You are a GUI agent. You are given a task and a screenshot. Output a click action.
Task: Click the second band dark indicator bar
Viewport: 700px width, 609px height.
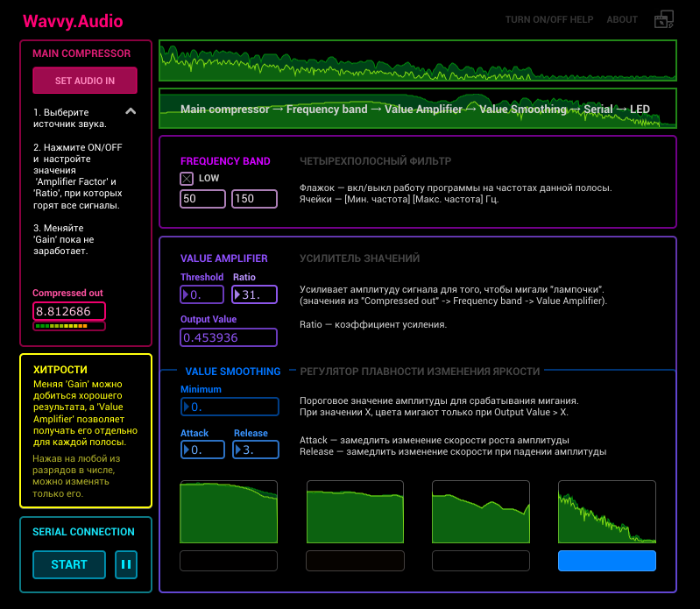(355, 561)
